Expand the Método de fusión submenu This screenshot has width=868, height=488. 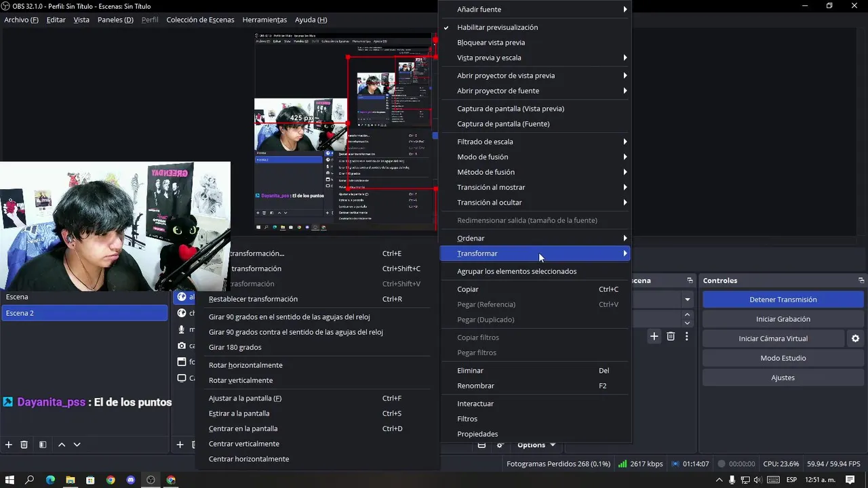(536, 172)
